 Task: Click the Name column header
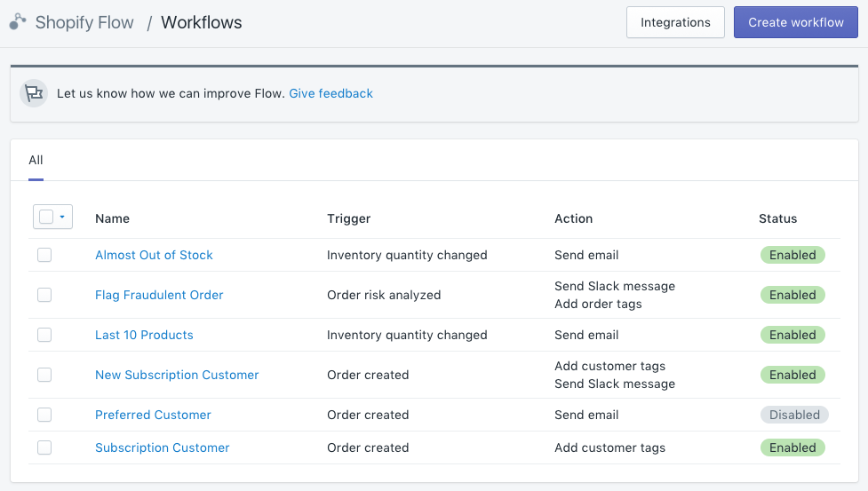112,218
